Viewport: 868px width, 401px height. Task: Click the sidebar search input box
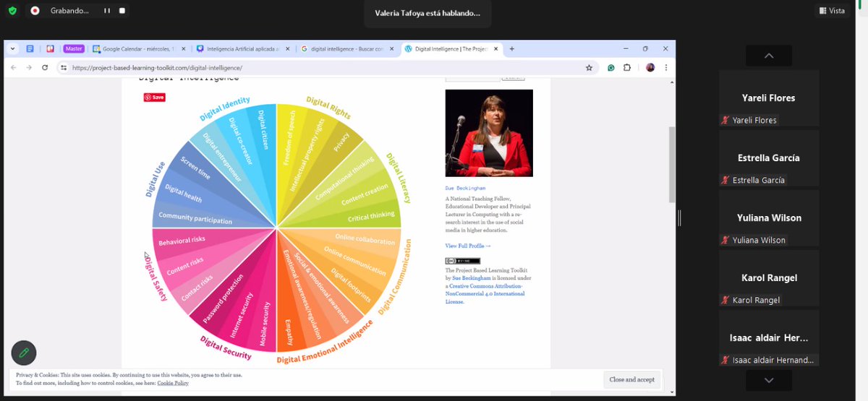[472, 77]
